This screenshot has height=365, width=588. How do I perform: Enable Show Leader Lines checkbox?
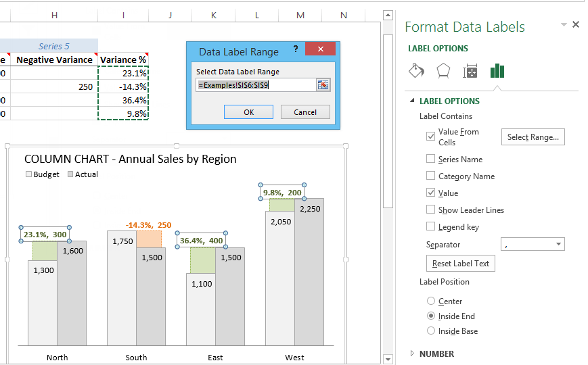coord(430,210)
